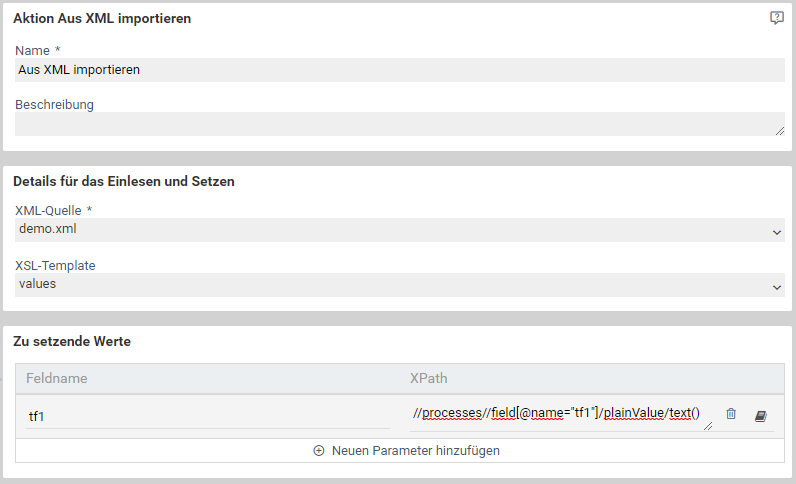Screen dimensions: 796x484
Task: Click the Zu setzende Werte section heading
Action: [x=72, y=341]
